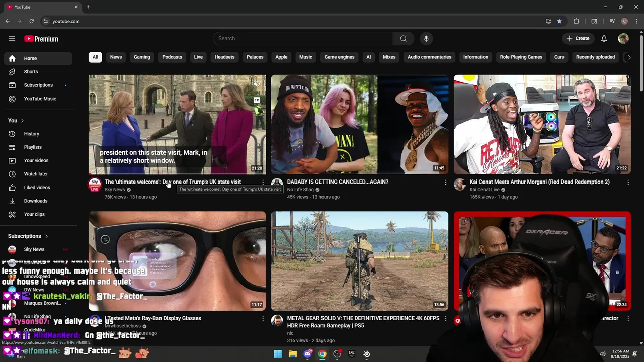Open Subscriptions in the sidebar
The width and height of the screenshot is (644, 362).
(38, 85)
